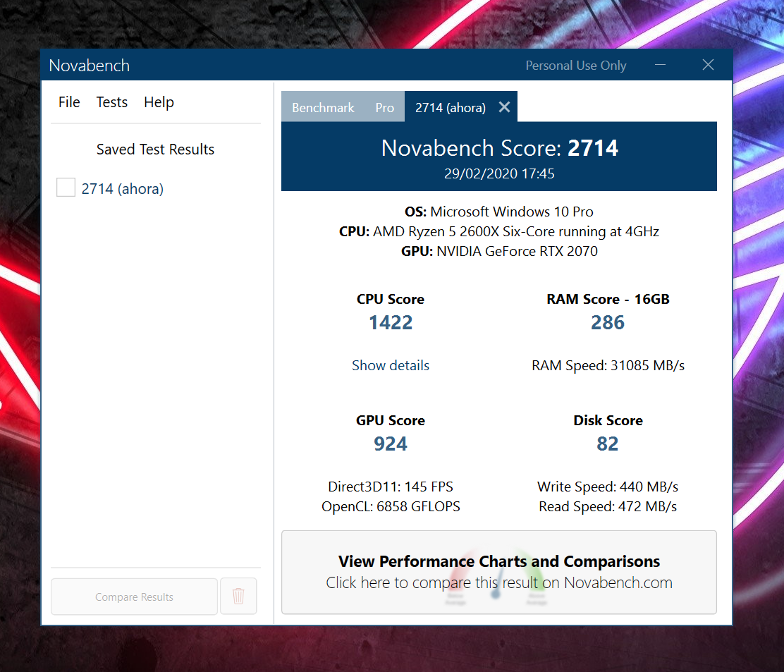This screenshot has width=784, height=672.
Task: Click the date 29/02/2020 17:45
Action: point(499,173)
